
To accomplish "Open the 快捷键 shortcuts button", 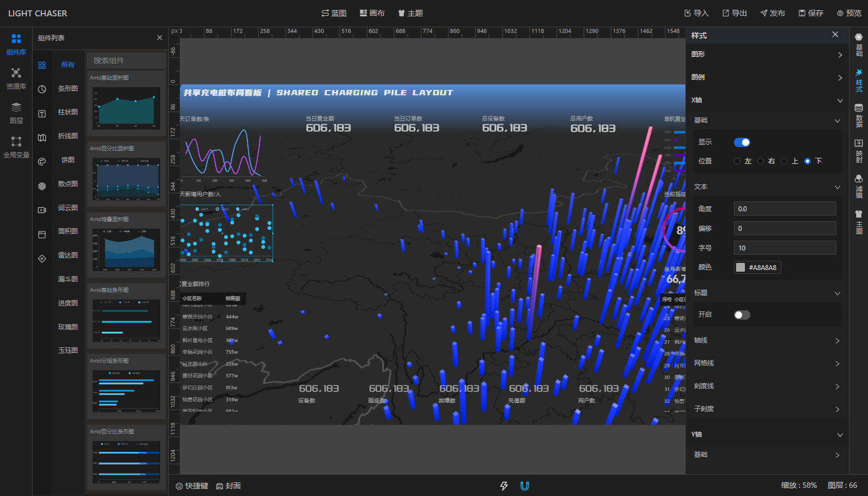I will pyautogui.click(x=192, y=486).
